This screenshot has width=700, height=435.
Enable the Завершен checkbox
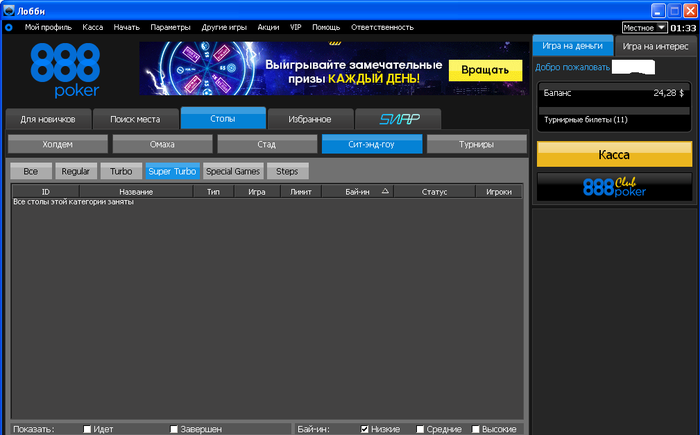[x=174, y=429]
